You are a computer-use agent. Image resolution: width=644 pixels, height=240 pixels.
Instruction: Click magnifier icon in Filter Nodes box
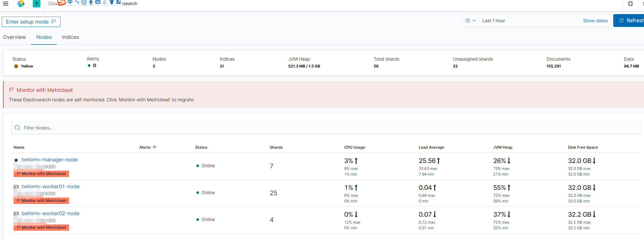point(17,128)
